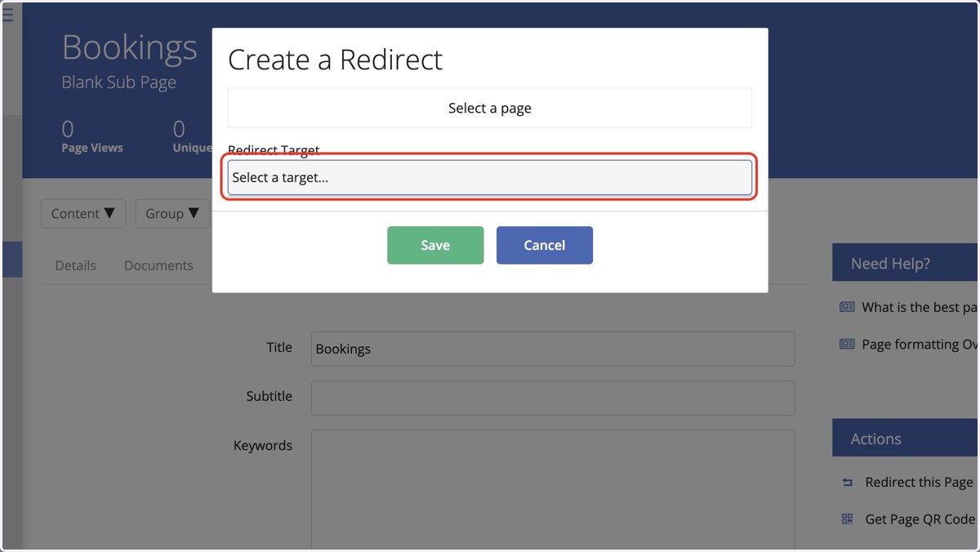Save the redirect

435,245
